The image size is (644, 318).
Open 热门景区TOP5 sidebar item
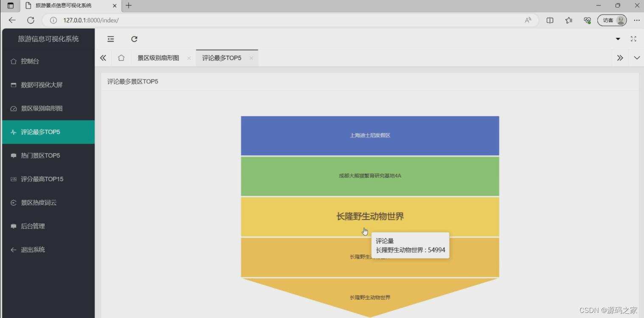[x=48, y=156]
